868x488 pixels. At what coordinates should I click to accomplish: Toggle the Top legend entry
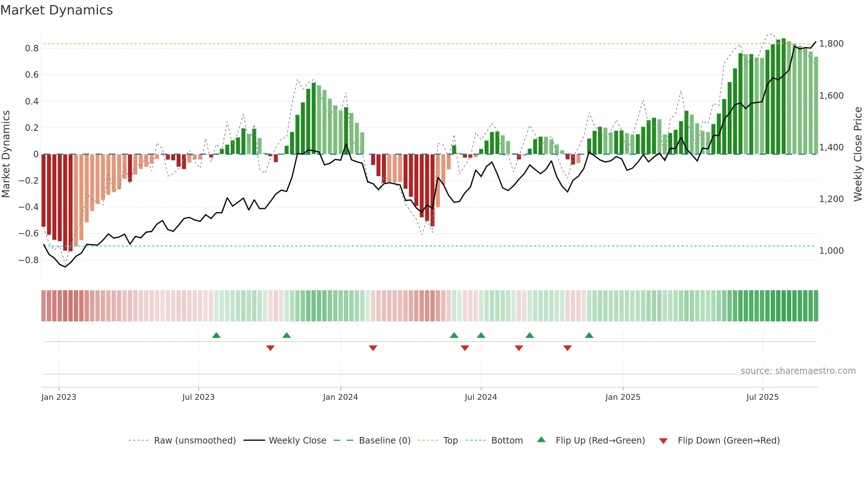tap(438, 440)
